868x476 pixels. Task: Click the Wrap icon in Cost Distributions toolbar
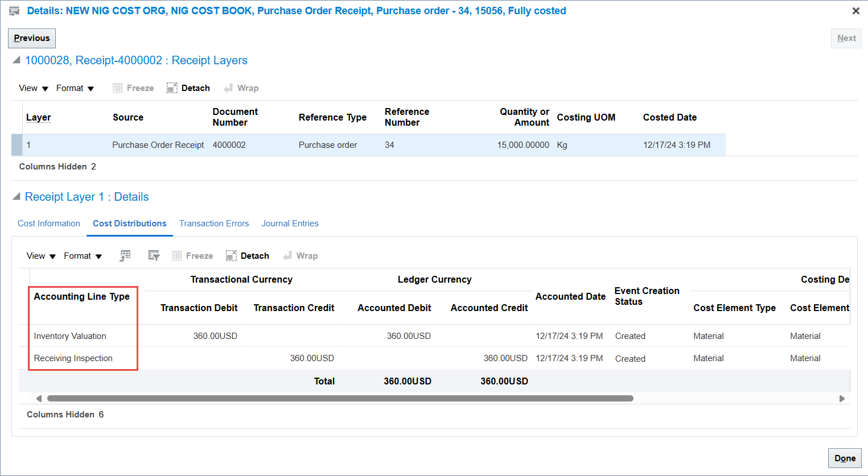[x=300, y=255]
